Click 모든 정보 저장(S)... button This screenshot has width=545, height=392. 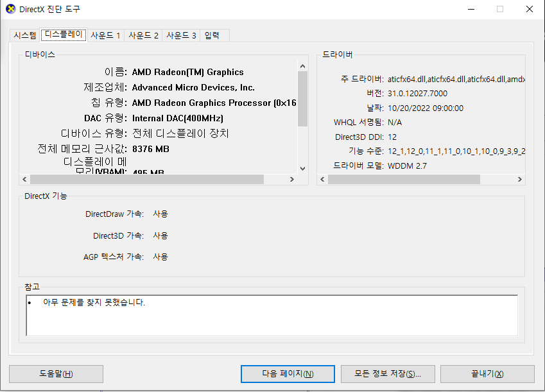388,374
